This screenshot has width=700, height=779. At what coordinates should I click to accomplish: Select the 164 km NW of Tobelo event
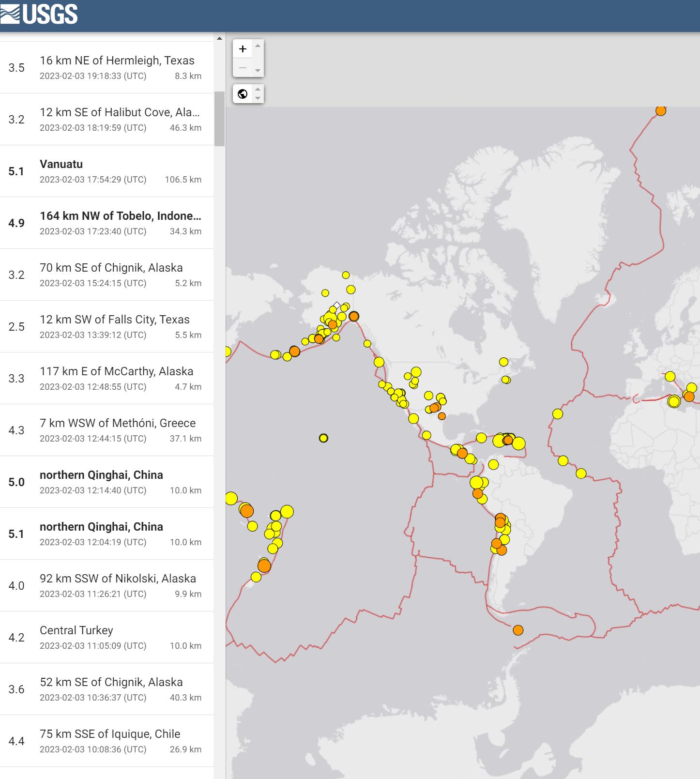click(x=107, y=223)
